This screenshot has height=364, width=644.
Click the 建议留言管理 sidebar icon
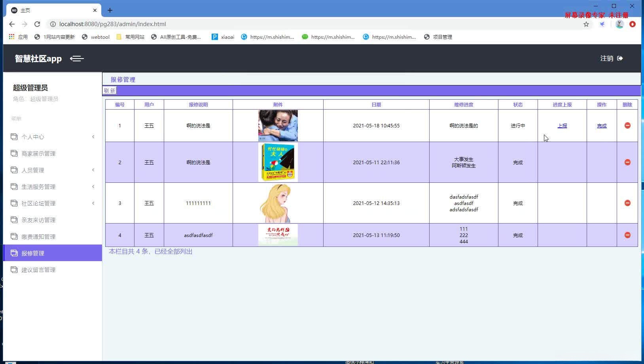pos(14,269)
